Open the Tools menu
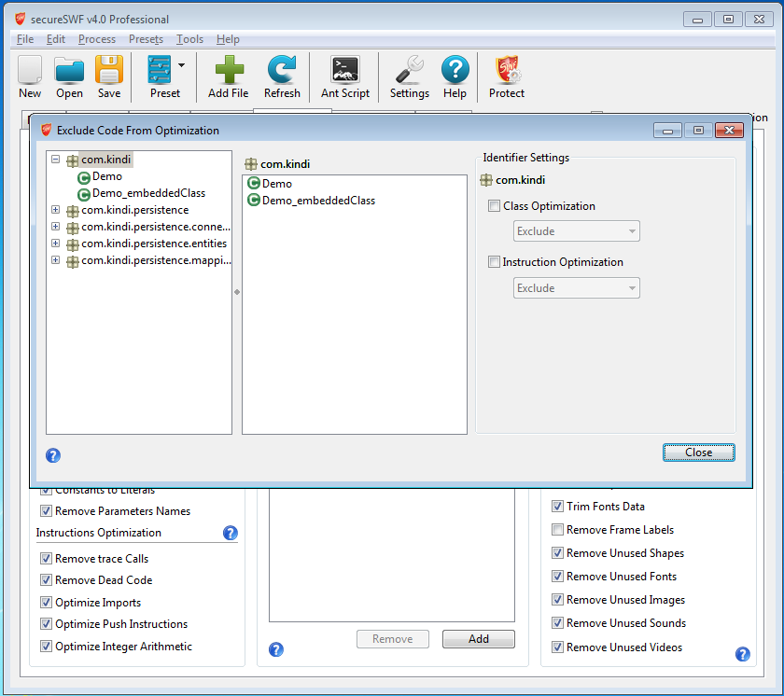This screenshot has width=784, height=696. click(189, 39)
